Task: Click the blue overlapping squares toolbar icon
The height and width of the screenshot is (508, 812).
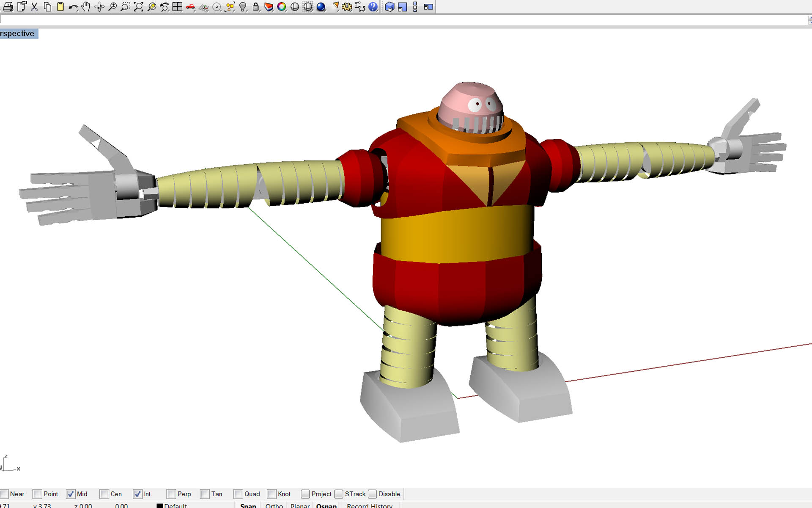Action: (403, 7)
